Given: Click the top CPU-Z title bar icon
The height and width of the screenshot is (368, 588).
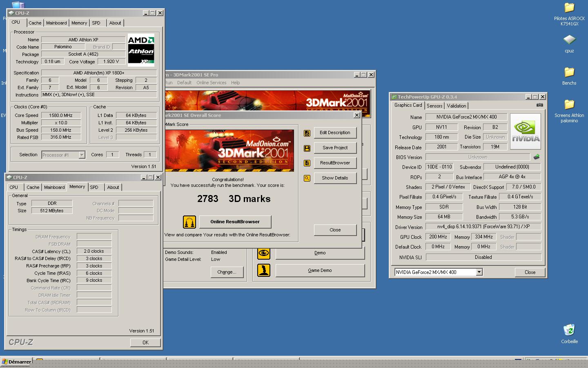Looking at the screenshot, I should point(11,13).
